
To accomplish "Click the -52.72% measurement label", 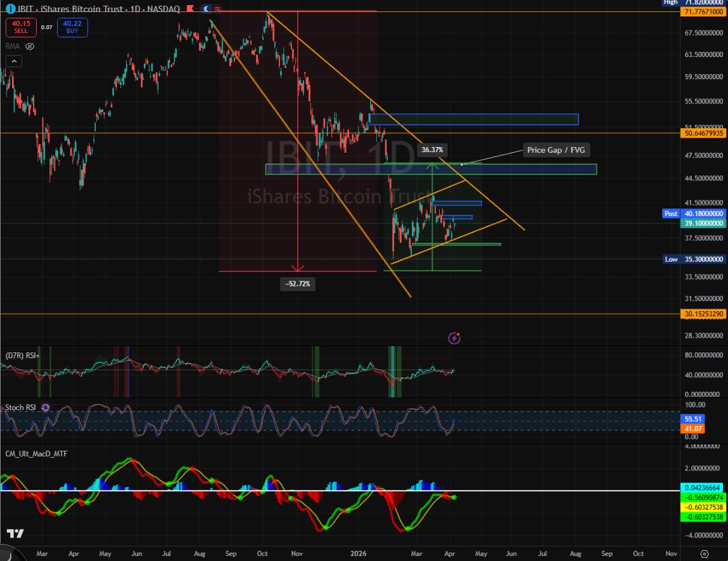I will click(x=298, y=284).
